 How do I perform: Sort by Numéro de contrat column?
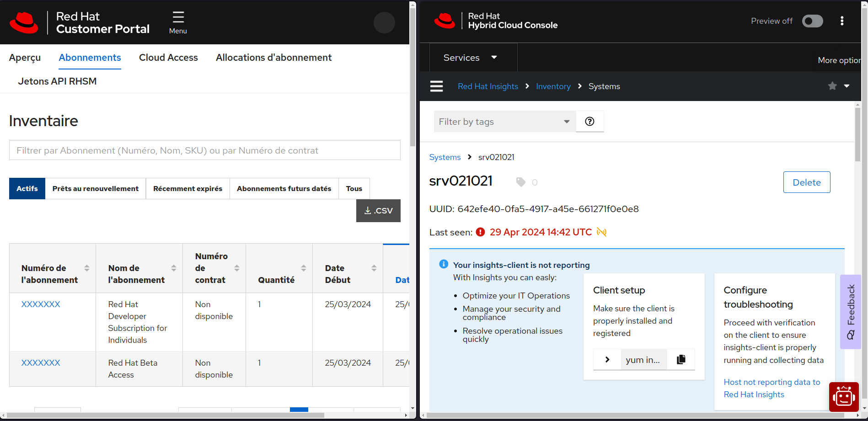pyautogui.click(x=237, y=268)
